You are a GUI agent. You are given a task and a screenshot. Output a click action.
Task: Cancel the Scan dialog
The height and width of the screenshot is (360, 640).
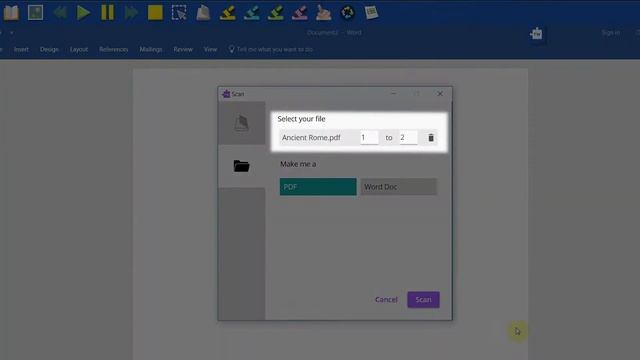[x=386, y=300]
